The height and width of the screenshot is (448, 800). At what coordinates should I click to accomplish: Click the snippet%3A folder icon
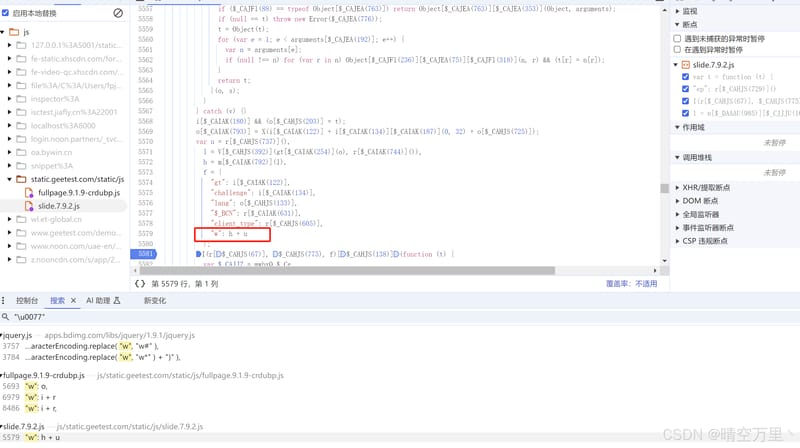click(x=21, y=166)
